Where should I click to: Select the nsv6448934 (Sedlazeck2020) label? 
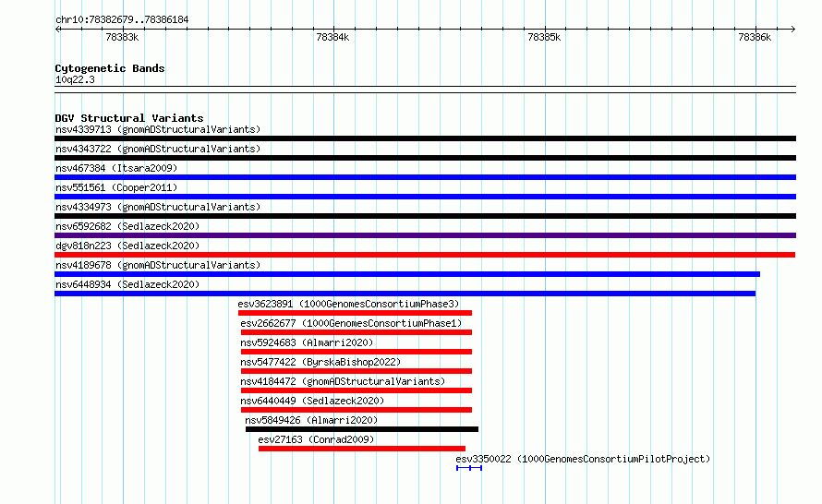click(x=127, y=284)
